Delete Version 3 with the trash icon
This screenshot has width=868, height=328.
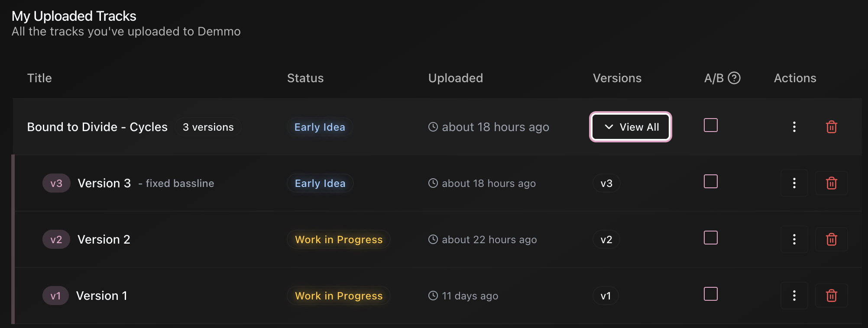831,183
